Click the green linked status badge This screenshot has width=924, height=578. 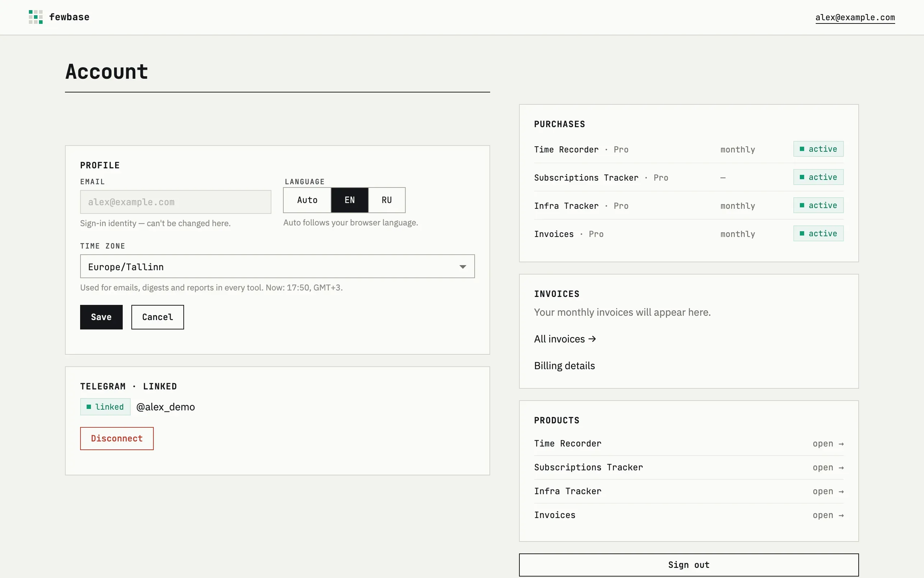pyautogui.click(x=105, y=407)
